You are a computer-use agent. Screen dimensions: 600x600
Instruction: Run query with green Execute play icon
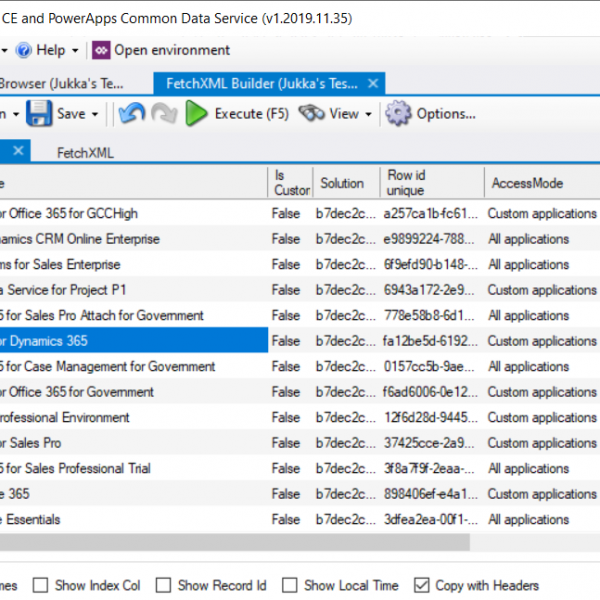pyautogui.click(x=196, y=113)
